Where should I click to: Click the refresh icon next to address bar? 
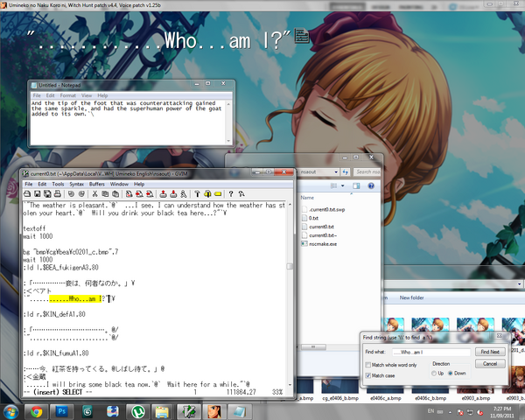coord(346,171)
